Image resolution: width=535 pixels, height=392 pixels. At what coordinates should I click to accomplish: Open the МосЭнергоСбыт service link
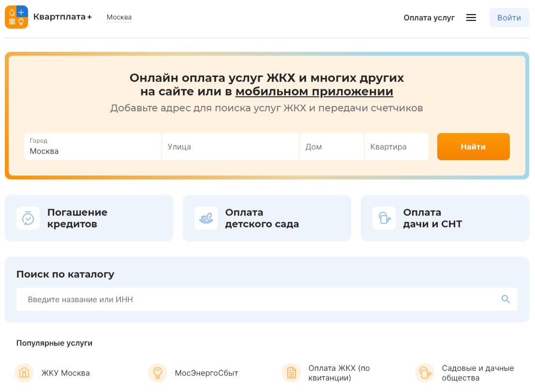[x=207, y=373]
